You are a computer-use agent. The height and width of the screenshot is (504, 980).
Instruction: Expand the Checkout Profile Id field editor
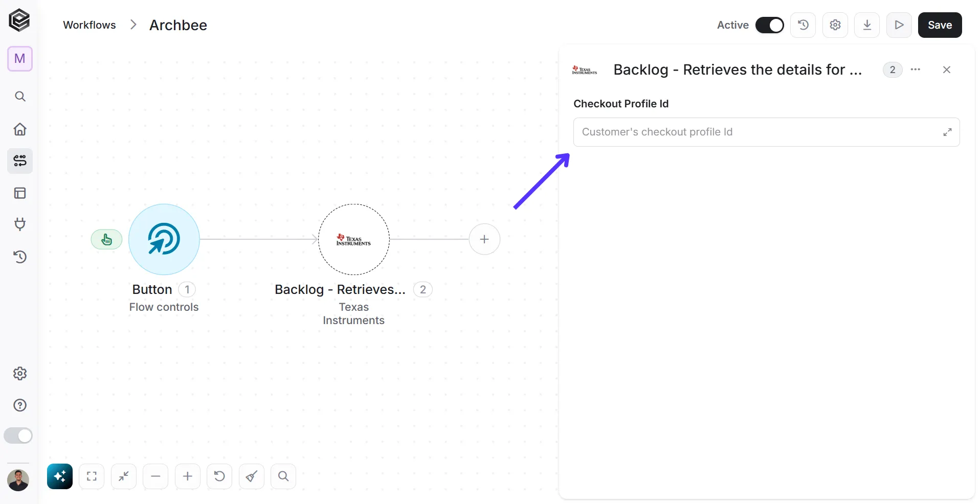tap(947, 132)
